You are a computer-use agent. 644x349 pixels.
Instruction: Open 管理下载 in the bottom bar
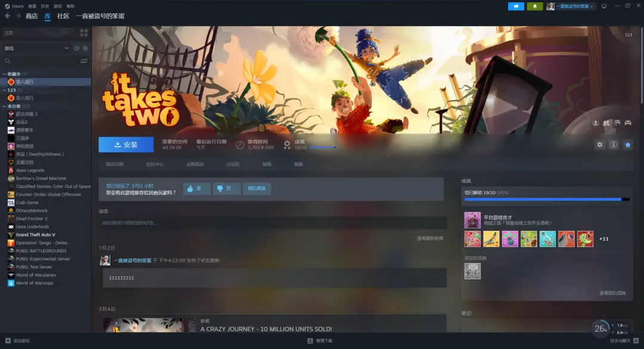point(320,341)
